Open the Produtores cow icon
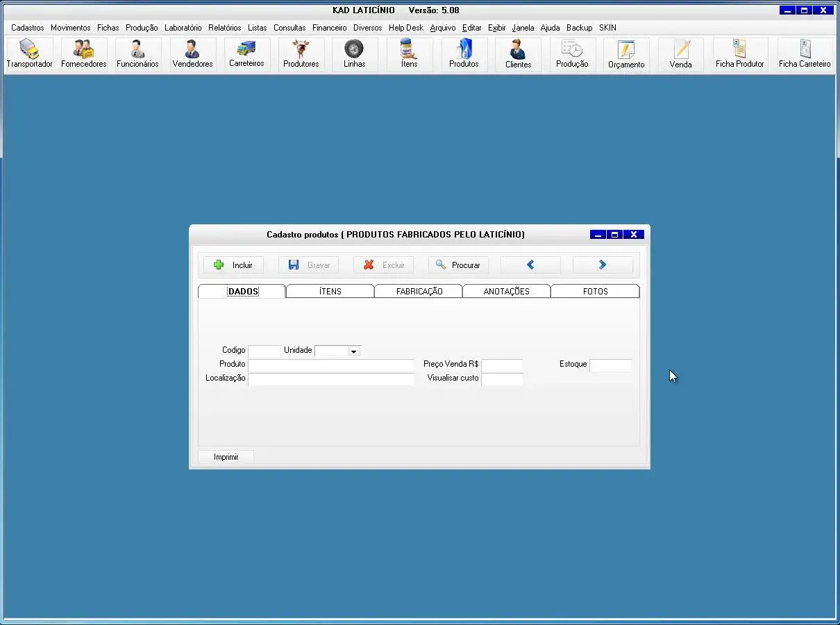Screen dimensions: 840x625 pyautogui.click(x=301, y=54)
